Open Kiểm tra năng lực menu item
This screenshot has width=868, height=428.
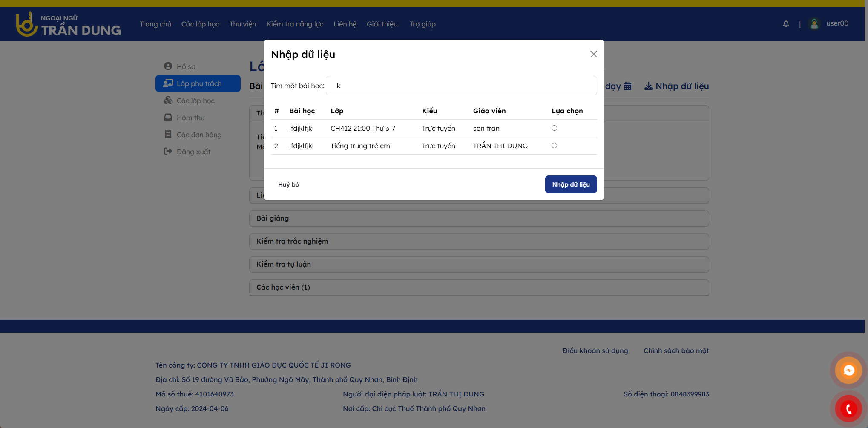coord(295,24)
